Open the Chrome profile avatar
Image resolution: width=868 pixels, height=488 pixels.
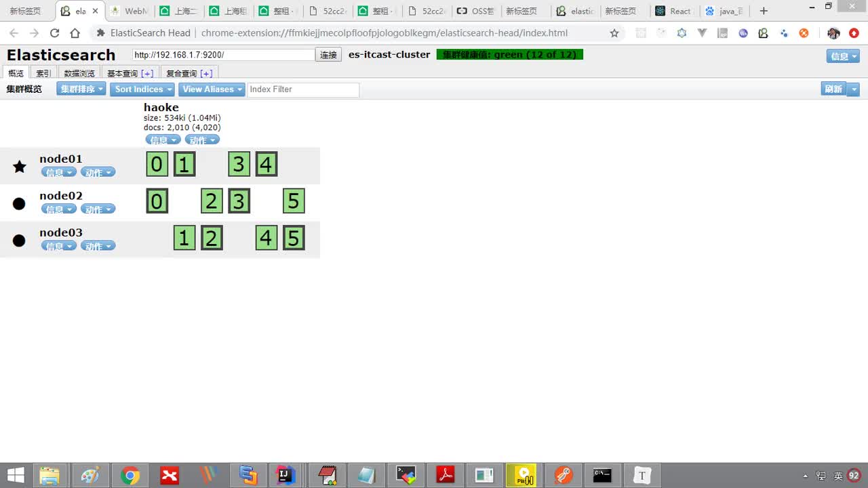833,33
